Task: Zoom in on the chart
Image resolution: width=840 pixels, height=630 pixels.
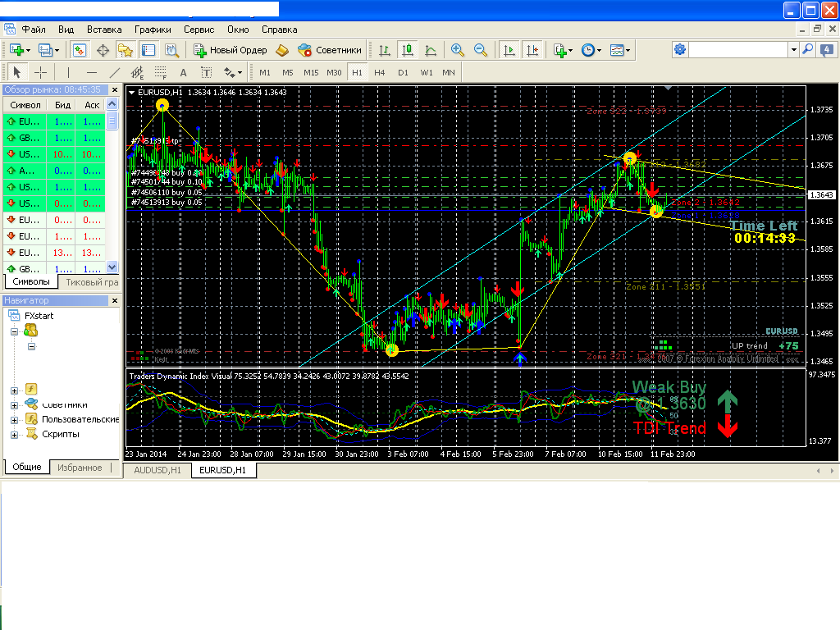Action: (458, 50)
